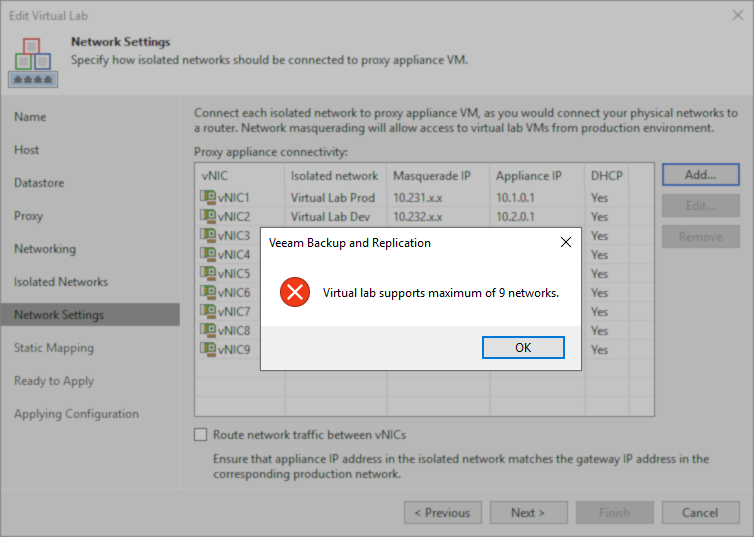Image resolution: width=754 pixels, height=537 pixels.
Task: Click the vNIC3 network adapter icon
Action: tap(208, 235)
